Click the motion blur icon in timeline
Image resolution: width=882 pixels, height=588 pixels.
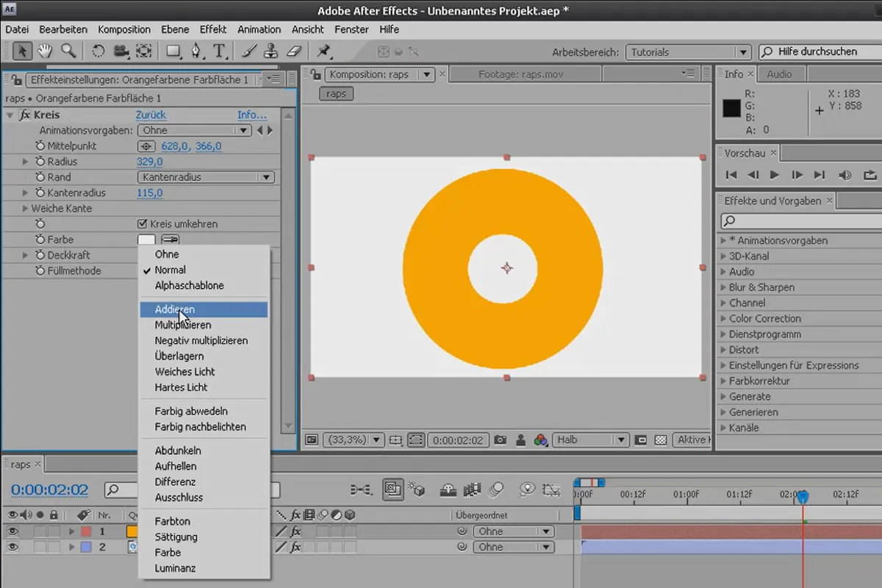coord(497,489)
